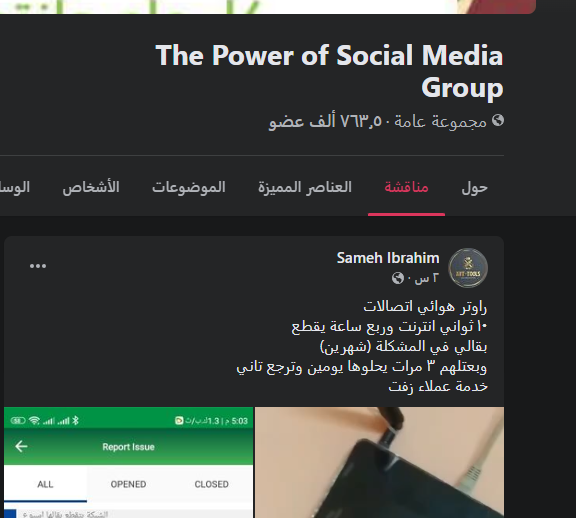
Task: Click the ٧٦٣٫٥ ألف عضو members count
Action: pos(325,121)
